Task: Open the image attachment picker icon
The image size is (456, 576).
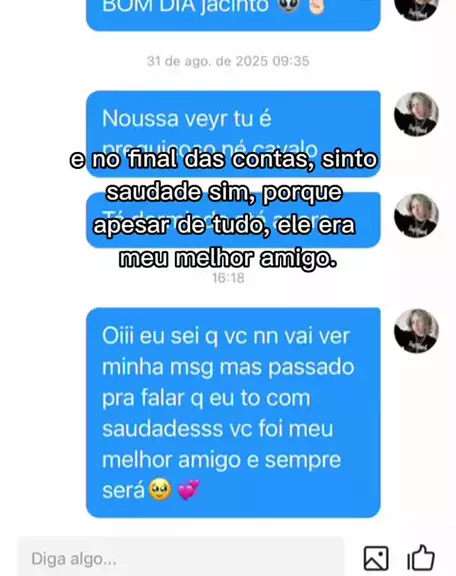Action: [376, 558]
